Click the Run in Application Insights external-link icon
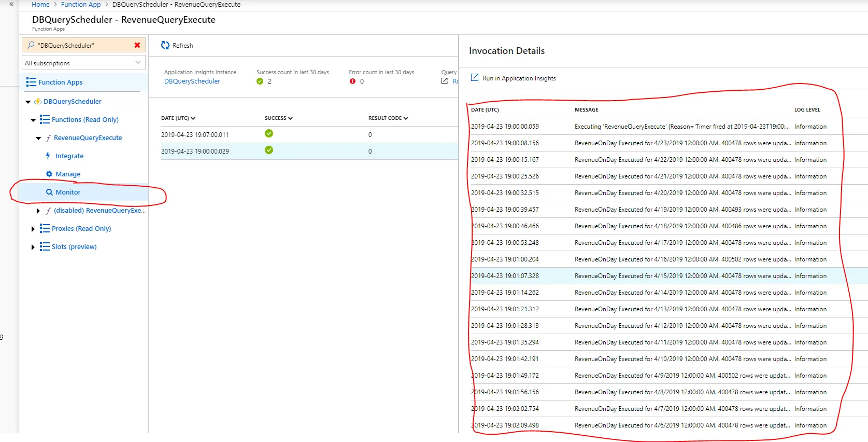868x442 pixels. tap(475, 77)
